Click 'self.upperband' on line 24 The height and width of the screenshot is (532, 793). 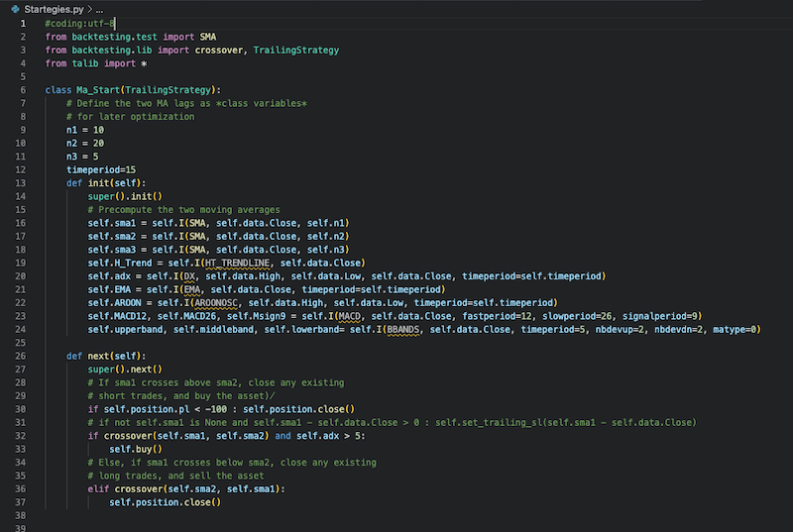pos(125,330)
